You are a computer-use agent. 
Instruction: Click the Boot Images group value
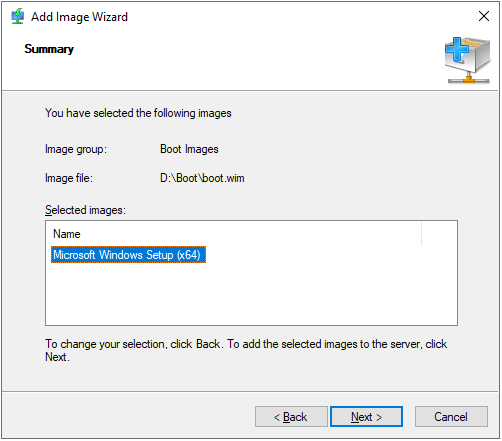tap(189, 149)
